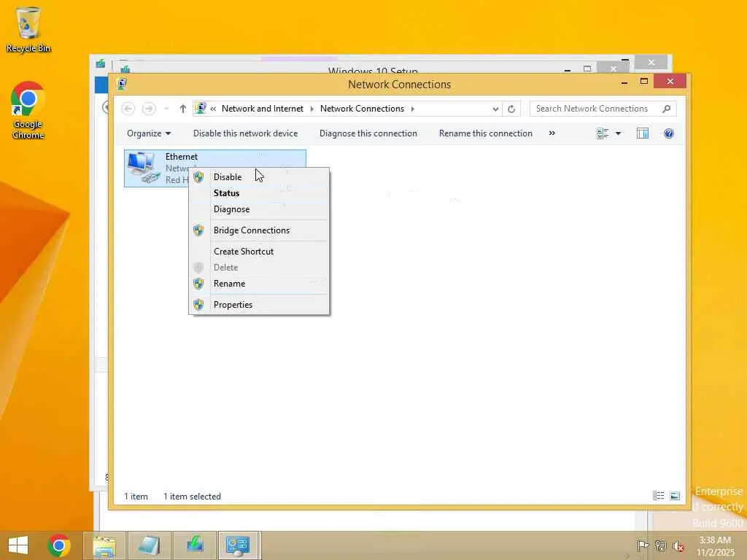Open address bar history dropdown
This screenshot has height=560, width=747.
(495, 109)
